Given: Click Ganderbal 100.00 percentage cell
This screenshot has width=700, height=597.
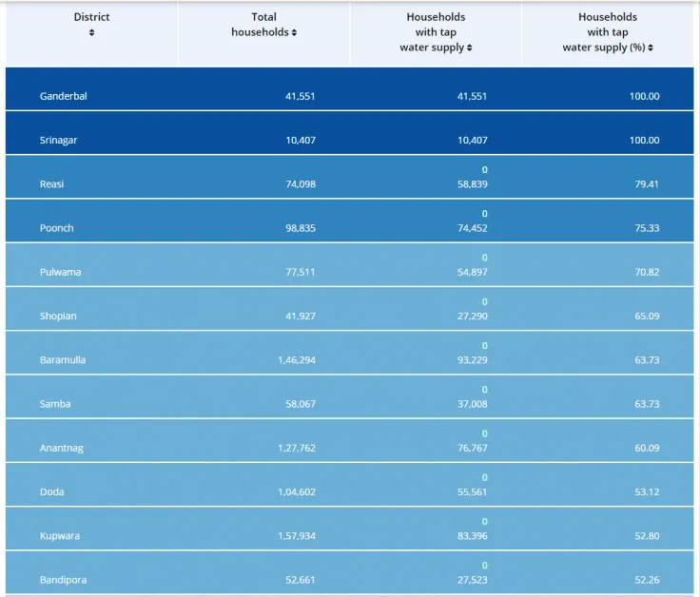Looking at the screenshot, I should [x=643, y=96].
